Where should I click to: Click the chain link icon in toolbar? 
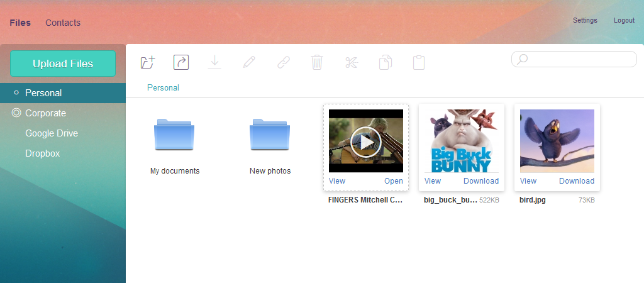(284, 62)
